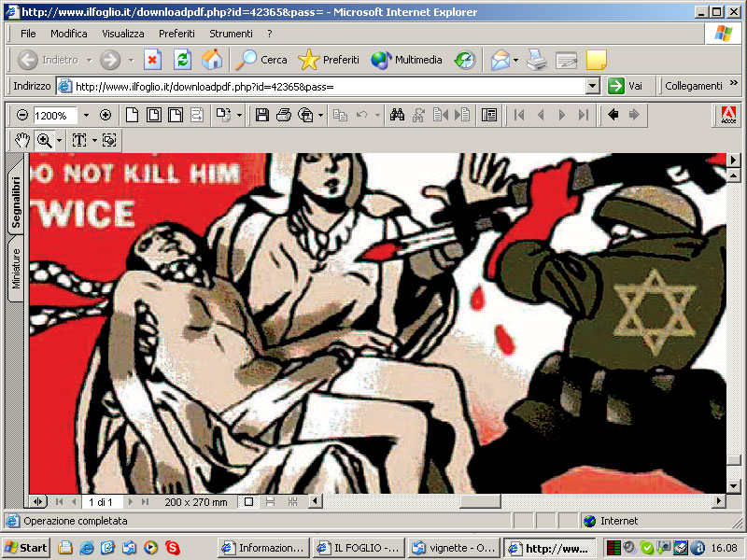
Task: Click the Internet Explorer Print icon
Action: pos(537,60)
